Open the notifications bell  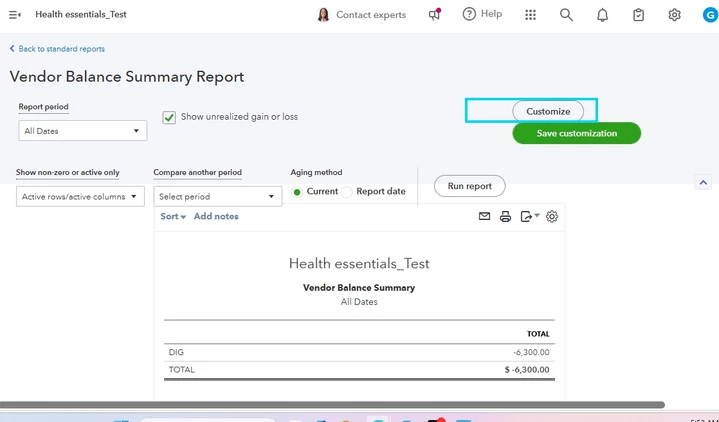[x=602, y=15]
